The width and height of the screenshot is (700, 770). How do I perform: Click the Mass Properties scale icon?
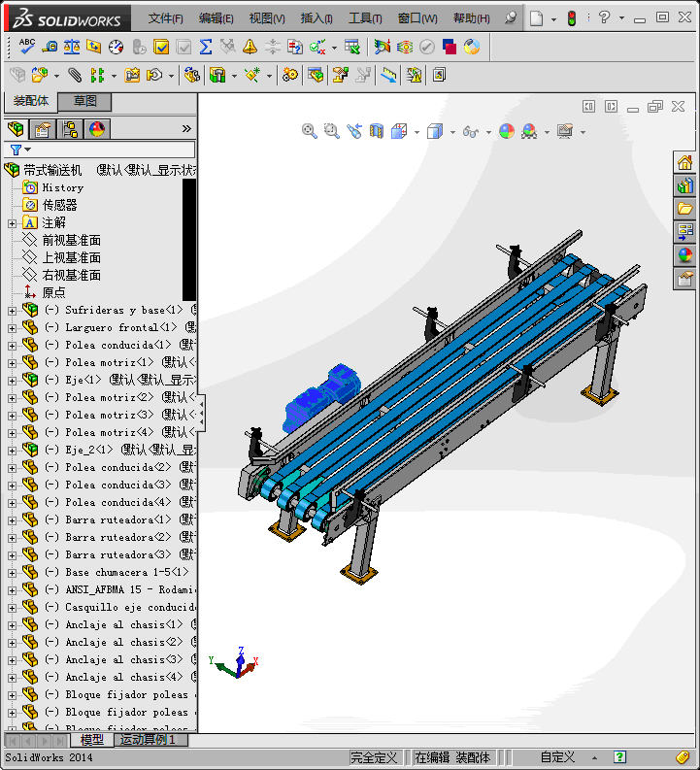pyautogui.click(x=72, y=47)
